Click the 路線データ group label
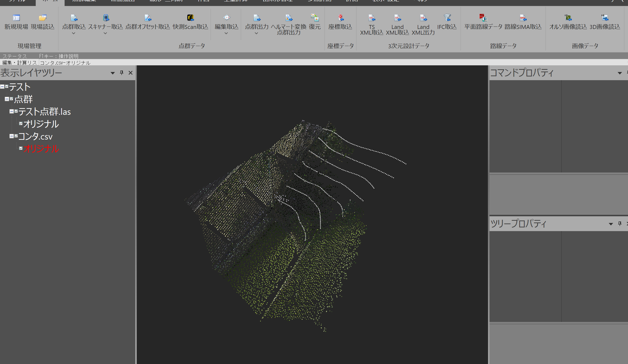Viewport: 628px width, 364px height. coord(503,46)
